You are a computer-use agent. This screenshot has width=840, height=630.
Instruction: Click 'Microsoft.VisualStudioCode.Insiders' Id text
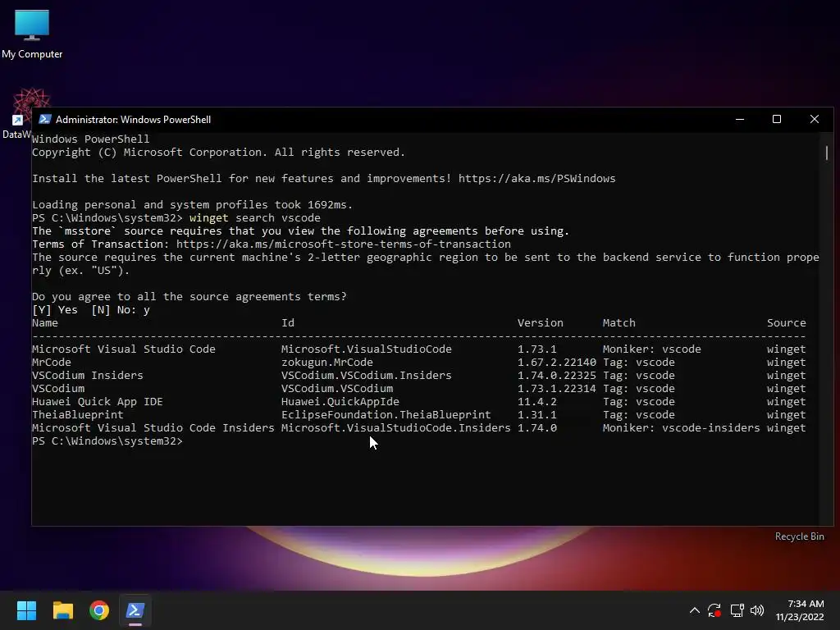(x=396, y=427)
